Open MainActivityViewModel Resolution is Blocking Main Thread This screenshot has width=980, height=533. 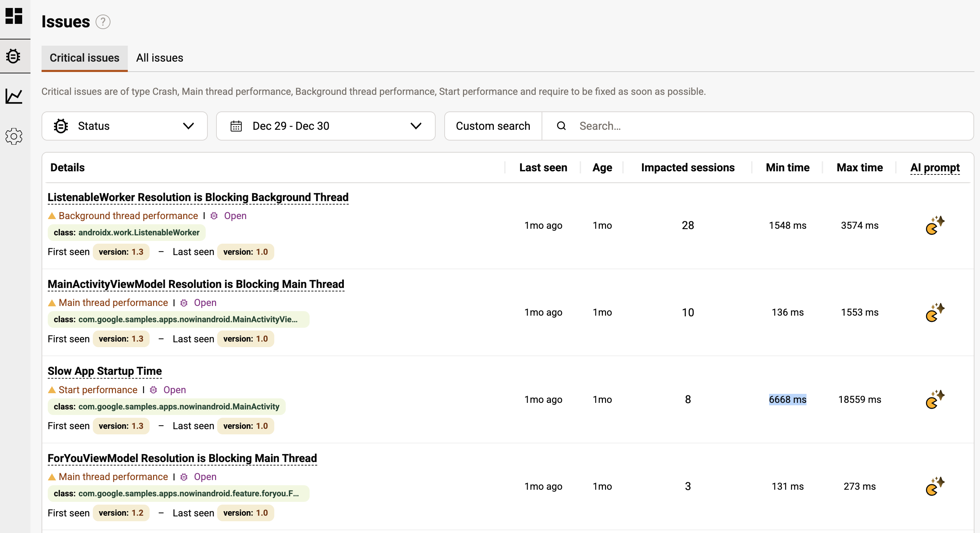pos(196,284)
